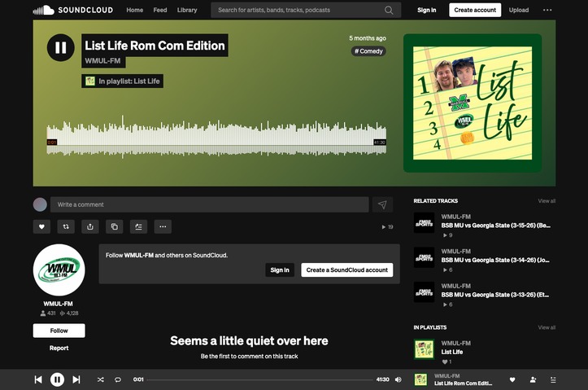Open BSB MU vs Georgia State (3-15-26) track
Viewport: 588px width, 390px height.
click(x=496, y=226)
